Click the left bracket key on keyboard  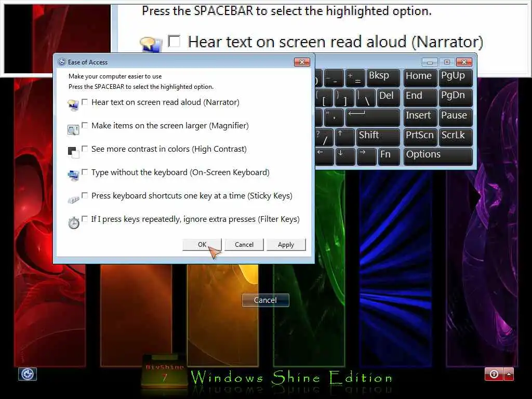coord(324,98)
